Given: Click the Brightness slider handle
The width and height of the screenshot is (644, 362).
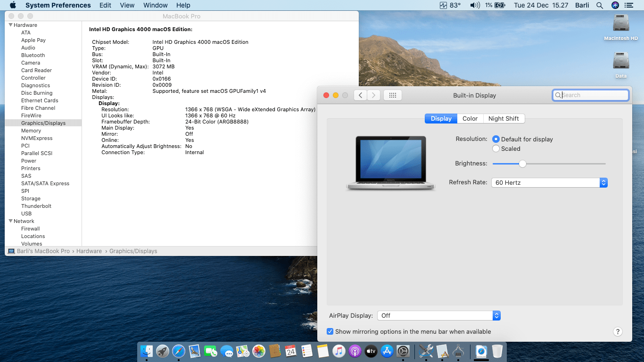Looking at the screenshot, I should click(x=522, y=164).
